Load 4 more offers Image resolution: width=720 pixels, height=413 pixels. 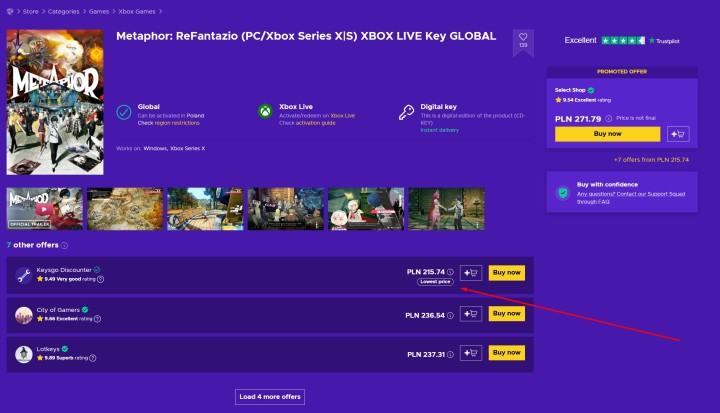[x=270, y=397]
